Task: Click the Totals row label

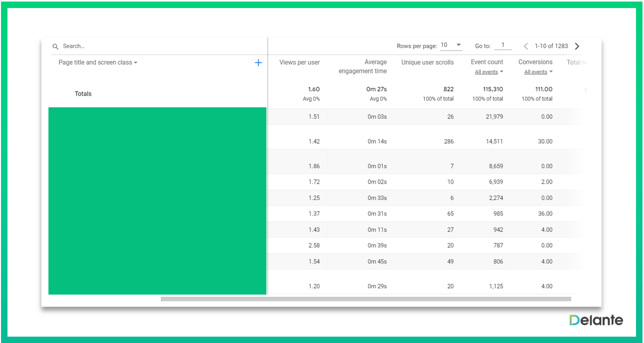Action: (83, 94)
